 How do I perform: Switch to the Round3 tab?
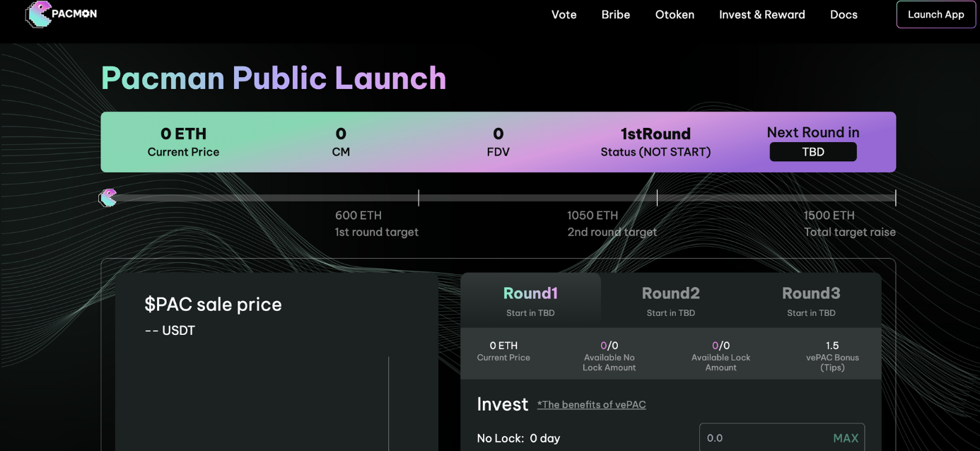coord(811,300)
